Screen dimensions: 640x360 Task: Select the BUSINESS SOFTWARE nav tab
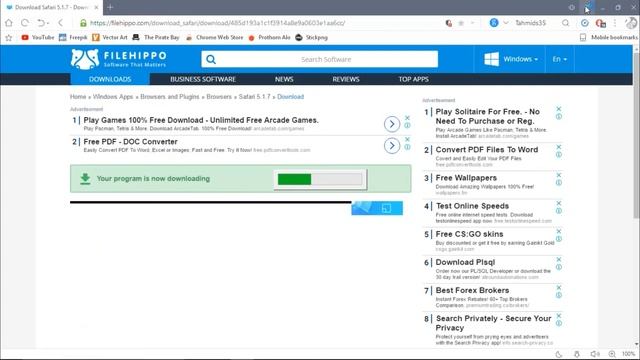click(x=203, y=79)
